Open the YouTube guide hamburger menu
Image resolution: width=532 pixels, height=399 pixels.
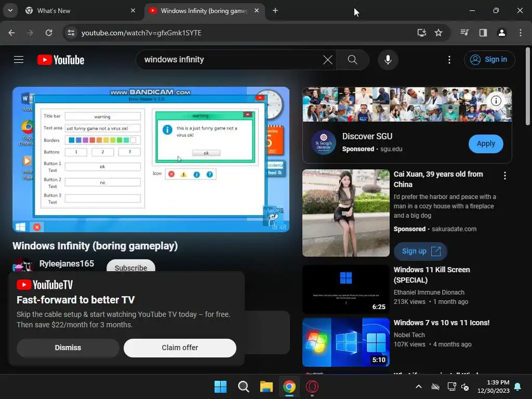(x=19, y=60)
